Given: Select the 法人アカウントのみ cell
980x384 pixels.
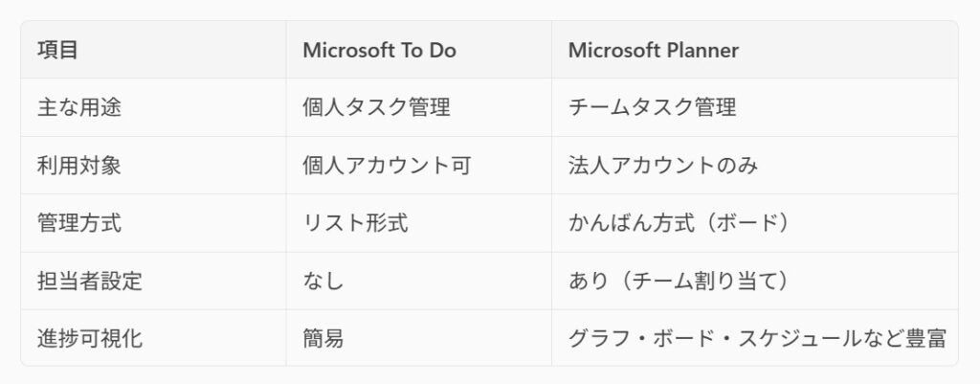Looking at the screenshot, I should coord(663,165).
